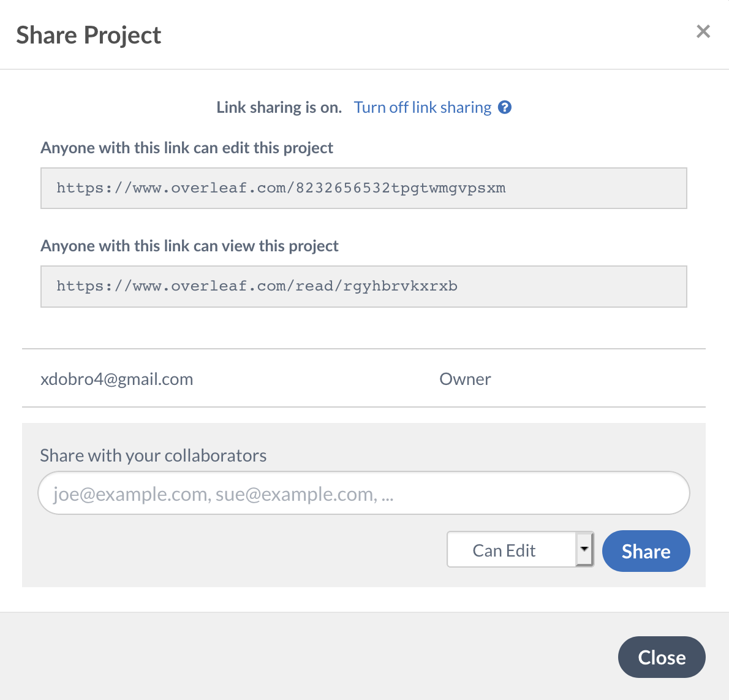Click the 'can edit this project' link label
The width and height of the screenshot is (729, 700).
(187, 148)
